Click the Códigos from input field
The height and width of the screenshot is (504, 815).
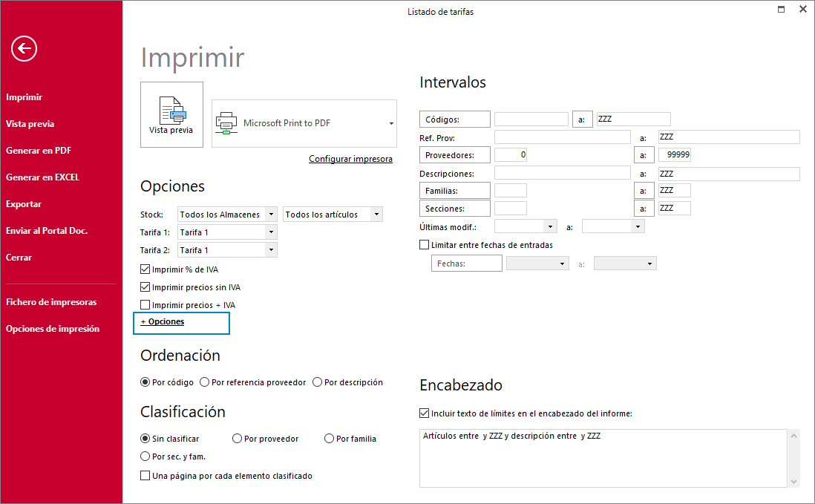tap(531, 119)
